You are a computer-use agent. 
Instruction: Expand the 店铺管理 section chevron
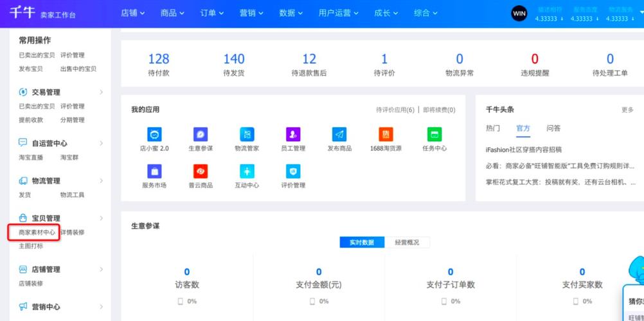tap(102, 269)
